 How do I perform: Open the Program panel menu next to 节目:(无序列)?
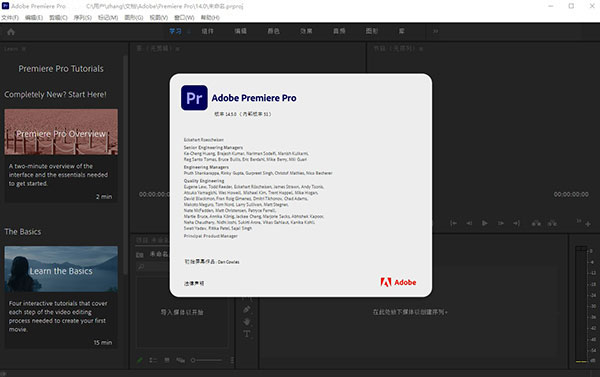421,49
